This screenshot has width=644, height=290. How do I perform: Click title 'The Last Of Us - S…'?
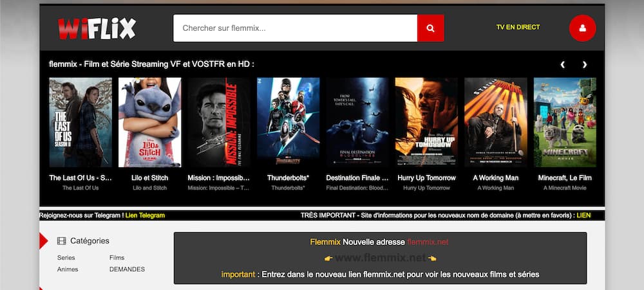(x=80, y=178)
